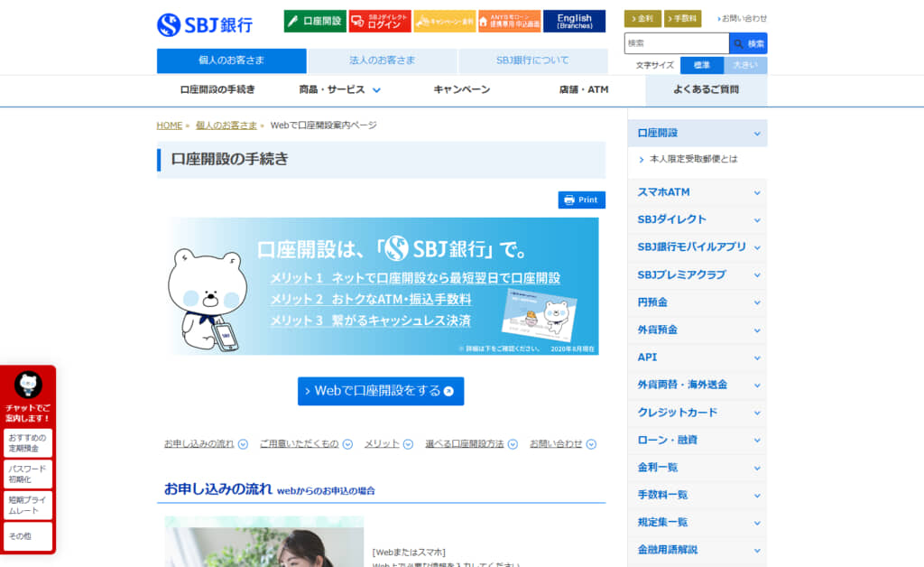
Task: Jump to ご用意いただくもの anchor link
Action: 299,444
